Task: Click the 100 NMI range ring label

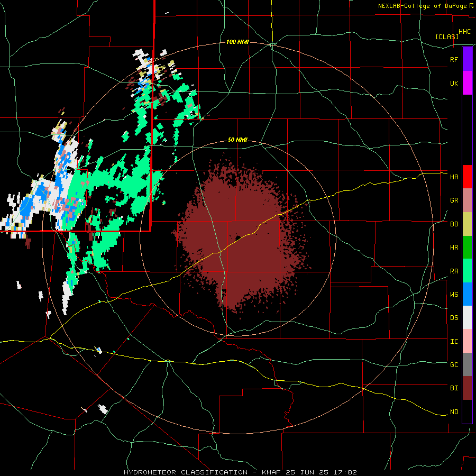Action: pyautogui.click(x=237, y=42)
